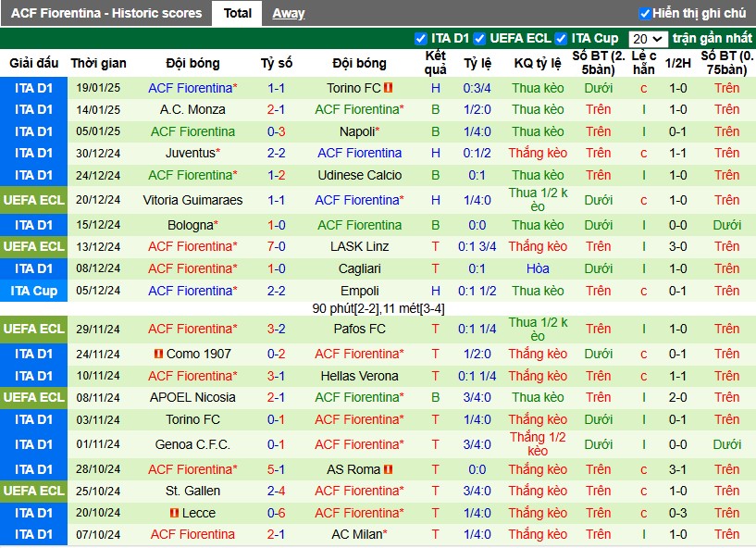Click the 2-2 score against Juventus
This screenshot has height=548, width=756.
point(277,153)
